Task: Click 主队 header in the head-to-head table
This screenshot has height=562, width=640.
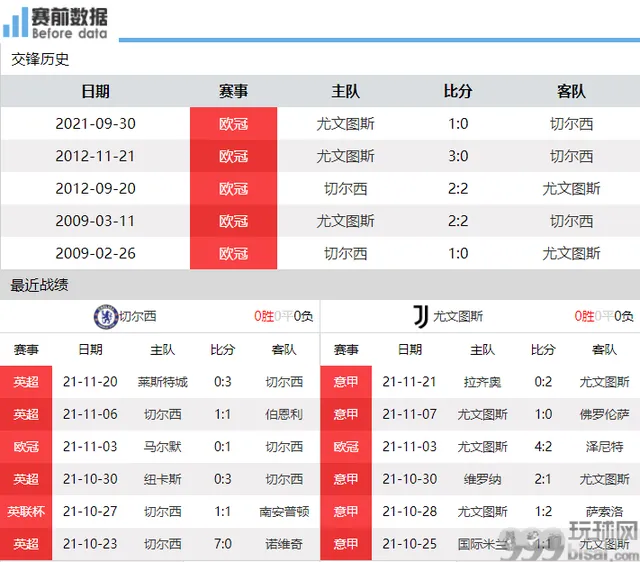Action: click(x=346, y=91)
